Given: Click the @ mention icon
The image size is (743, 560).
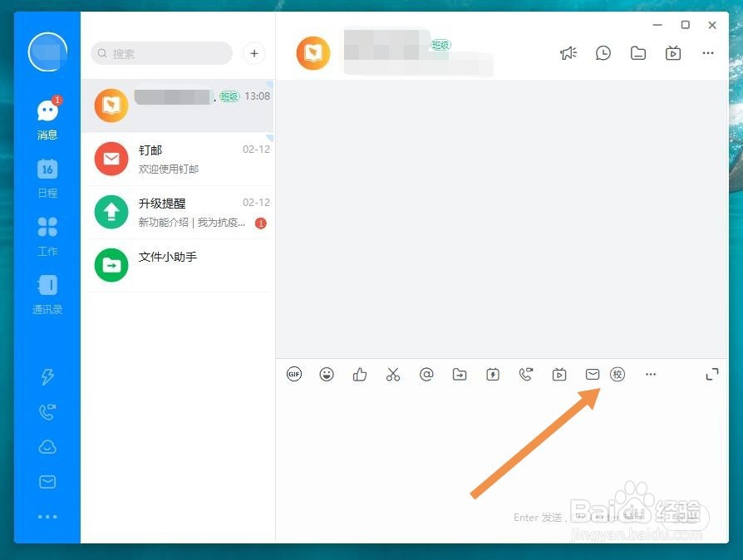Looking at the screenshot, I should coord(426,374).
